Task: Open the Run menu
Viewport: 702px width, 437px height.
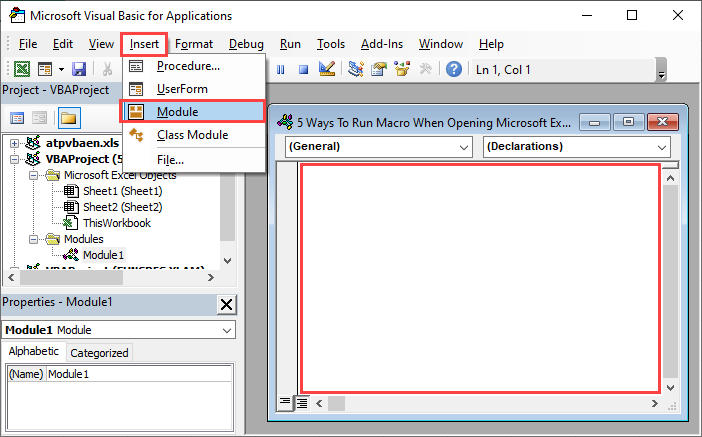Action: coord(290,44)
